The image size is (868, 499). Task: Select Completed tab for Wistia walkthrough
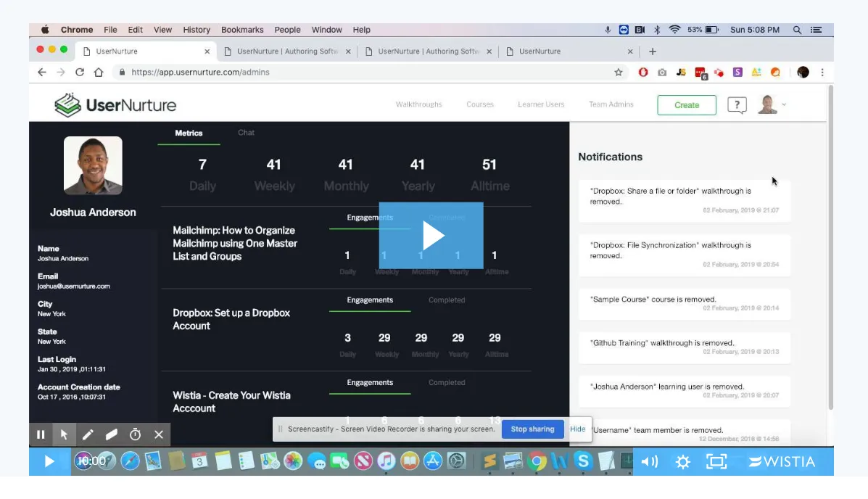447,383
